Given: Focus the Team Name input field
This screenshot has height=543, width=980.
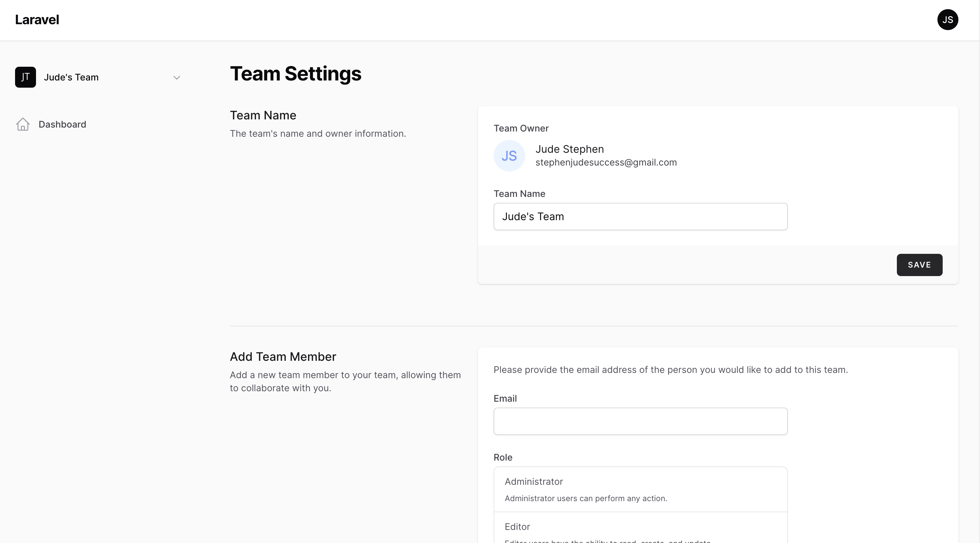Looking at the screenshot, I should [640, 216].
